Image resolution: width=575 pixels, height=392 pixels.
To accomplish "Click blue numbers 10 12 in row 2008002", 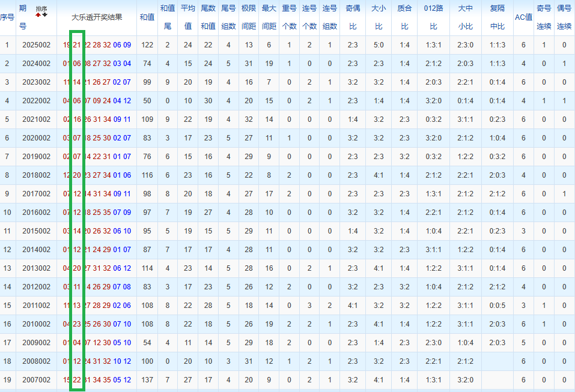I will pos(122,361).
